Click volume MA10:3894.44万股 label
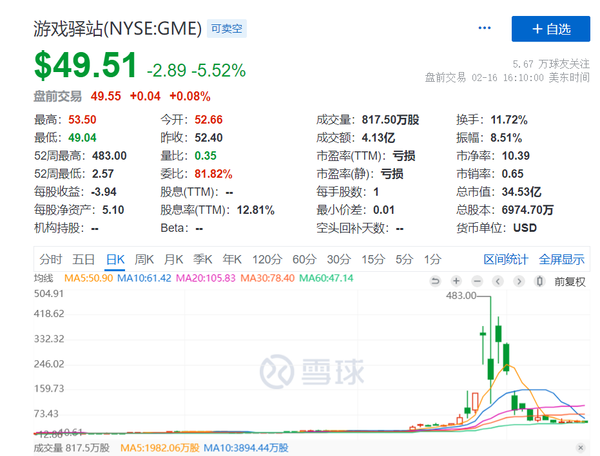This screenshot has width=600, height=456. click(246, 448)
